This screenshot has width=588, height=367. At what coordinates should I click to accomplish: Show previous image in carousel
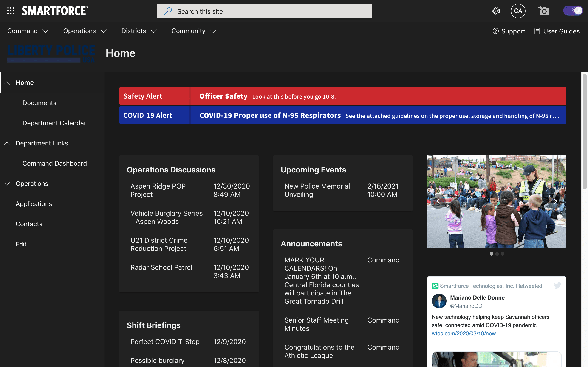coord(438,201)
